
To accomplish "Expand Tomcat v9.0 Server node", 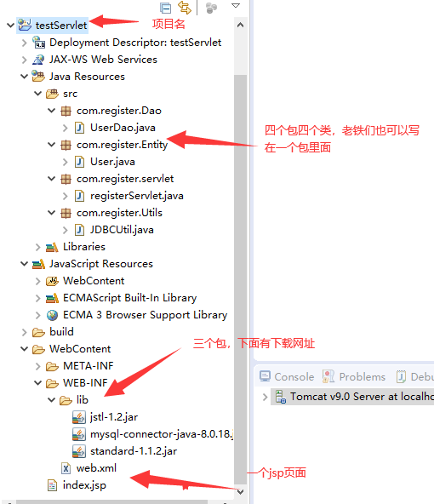I will click(265, 397).
